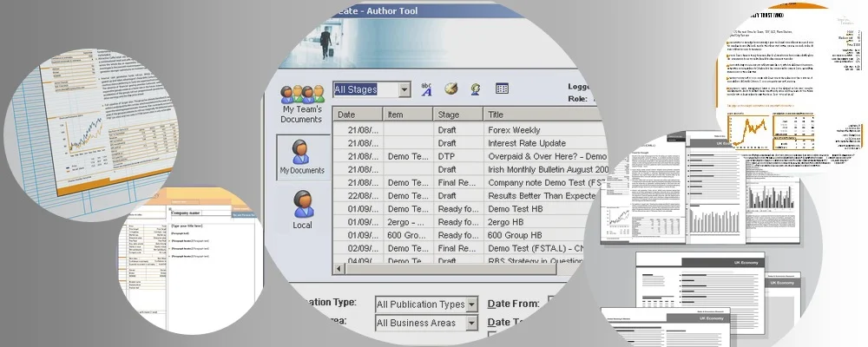Sort by the Date column header
Screen dimensions: 868x347
click(x=358, y=115)
